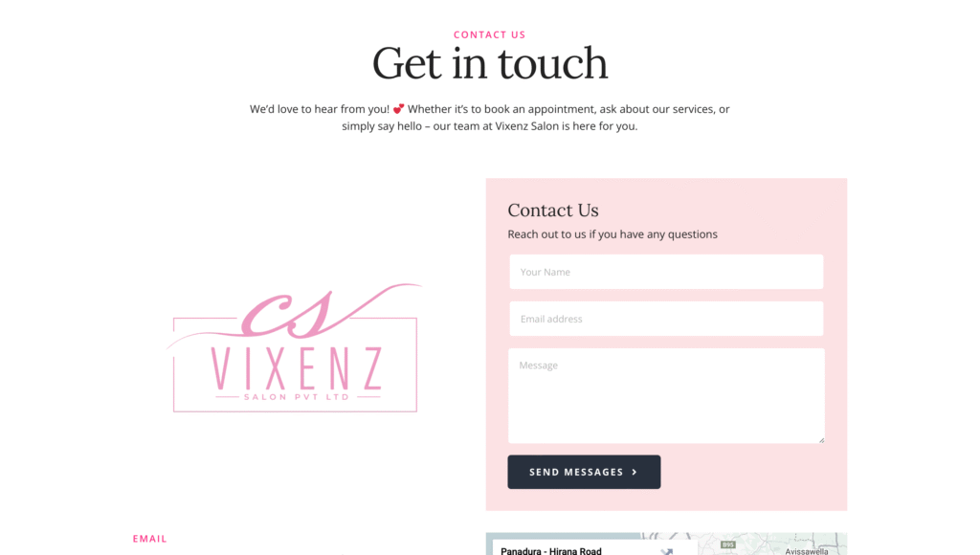Click the cs monogram in the logo

click(x=287, y=313)
